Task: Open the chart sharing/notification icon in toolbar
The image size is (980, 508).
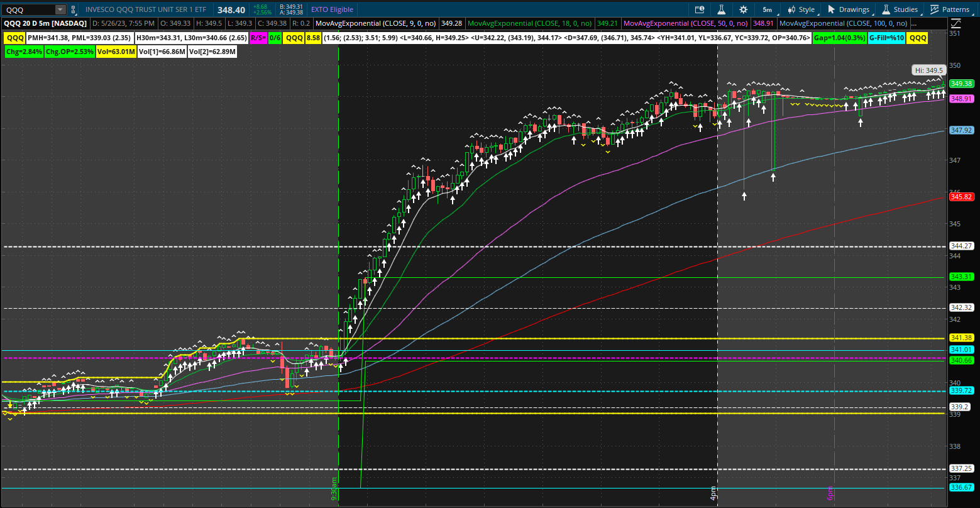Action: click(x=700, y=9)
